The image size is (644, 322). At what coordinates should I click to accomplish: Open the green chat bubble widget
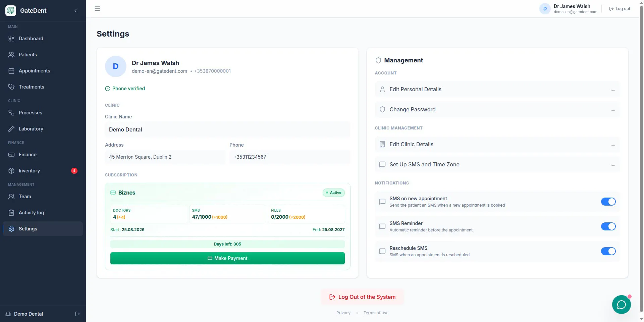pyautogui.click(x=622, y=305)
